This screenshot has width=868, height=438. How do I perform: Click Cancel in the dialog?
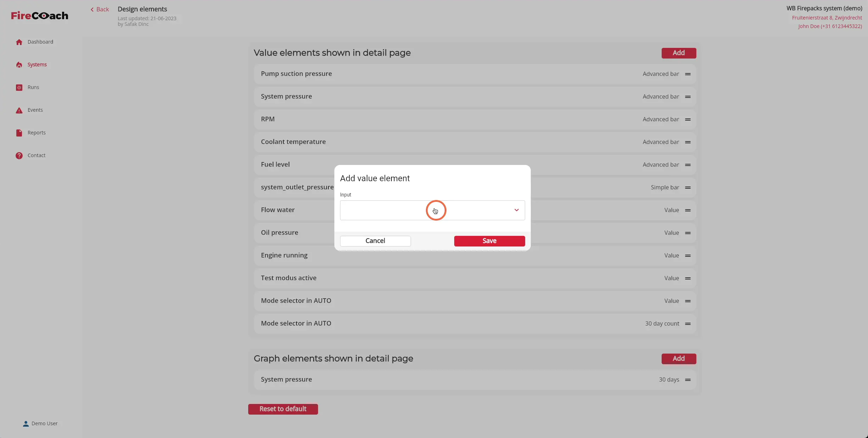coord(375,241)
